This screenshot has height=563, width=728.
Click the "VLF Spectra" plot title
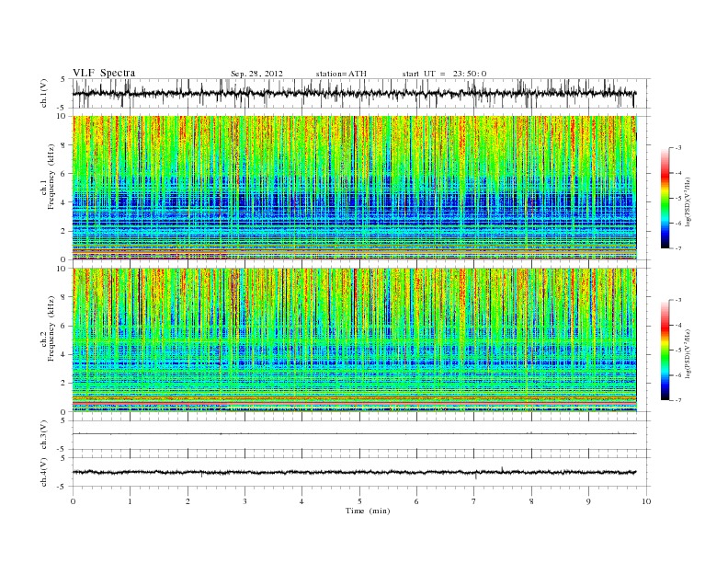104,73
